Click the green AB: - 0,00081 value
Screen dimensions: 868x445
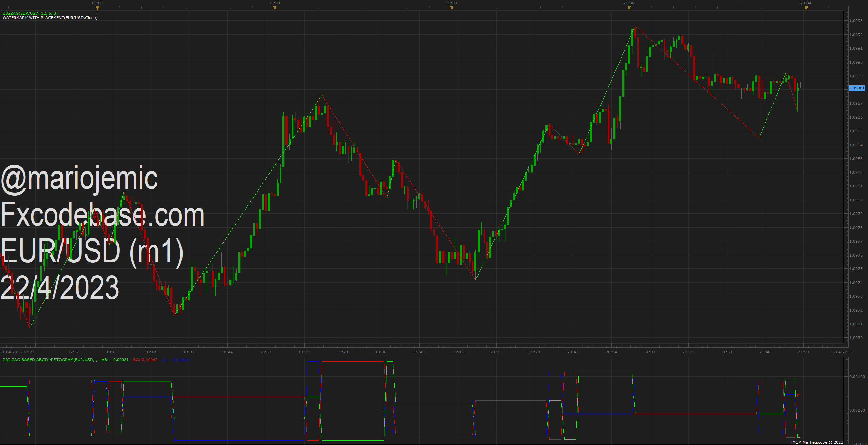tap(115, 360)
